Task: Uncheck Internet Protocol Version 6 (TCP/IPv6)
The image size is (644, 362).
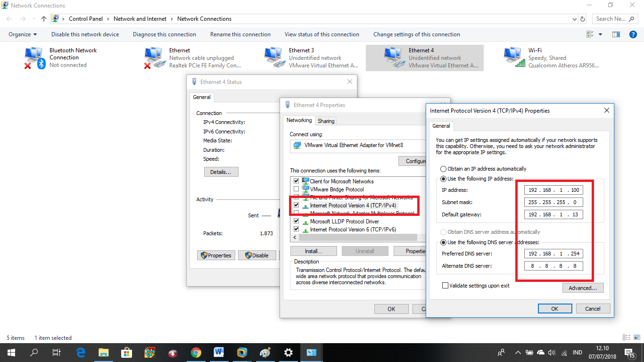Action: [x=296, y=229]
